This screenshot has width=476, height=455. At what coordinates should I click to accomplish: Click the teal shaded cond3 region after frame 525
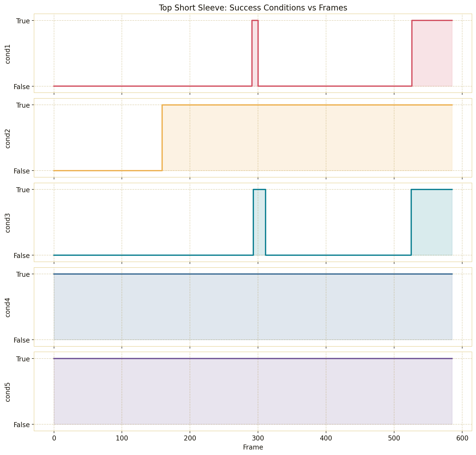point(431,222)
